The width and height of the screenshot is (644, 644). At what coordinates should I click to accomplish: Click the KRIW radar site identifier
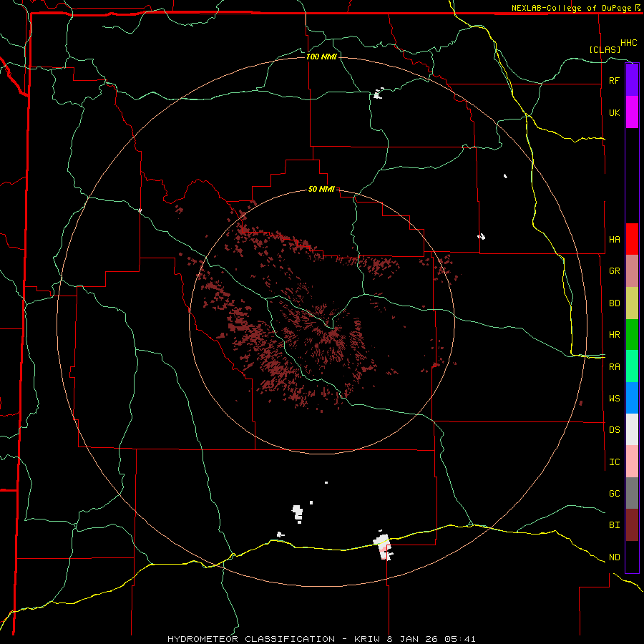point(367,639)
